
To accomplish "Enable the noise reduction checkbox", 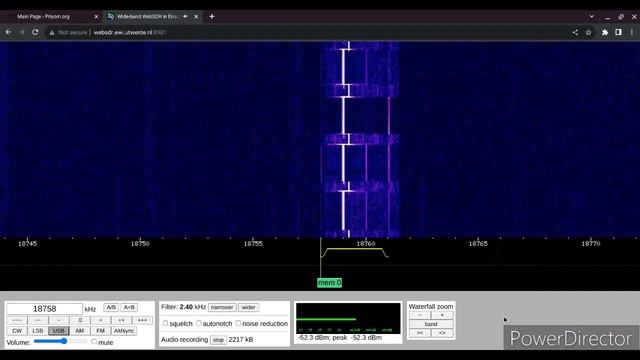I will [238, 323].
